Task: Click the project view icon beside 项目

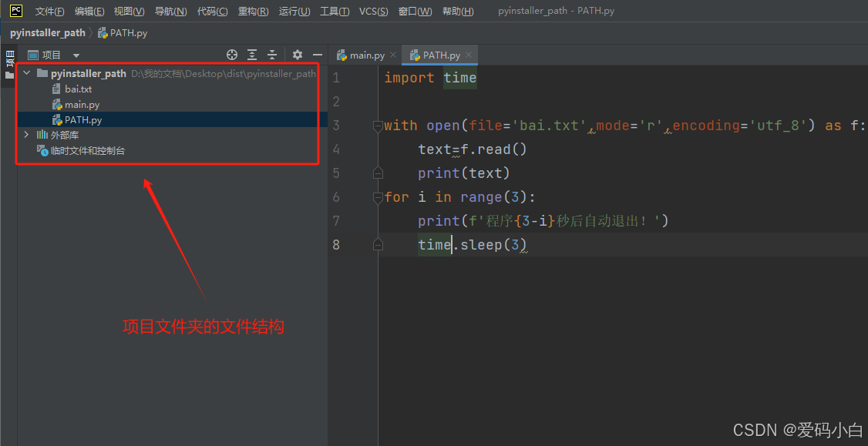Action: (x=33, y=55)
